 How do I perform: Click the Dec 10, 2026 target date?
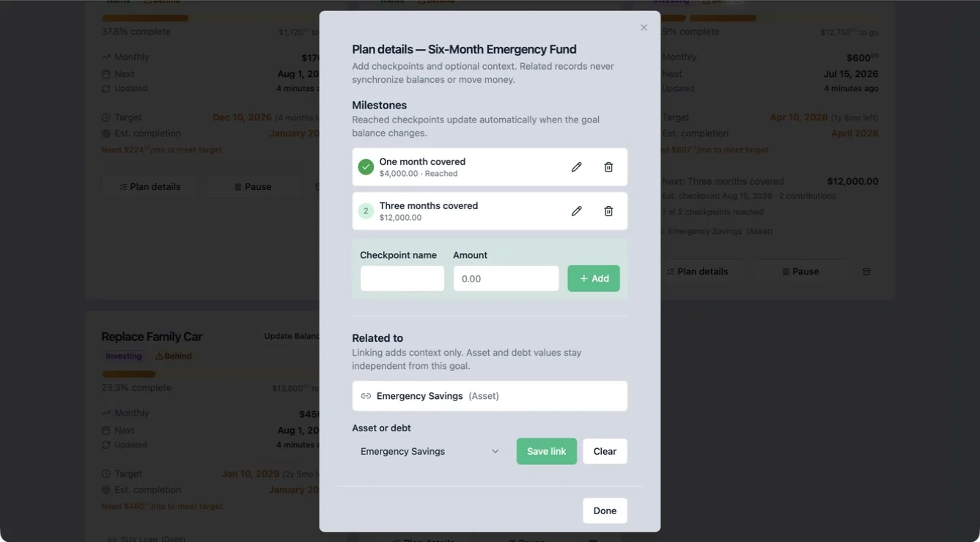click(242, 117)
